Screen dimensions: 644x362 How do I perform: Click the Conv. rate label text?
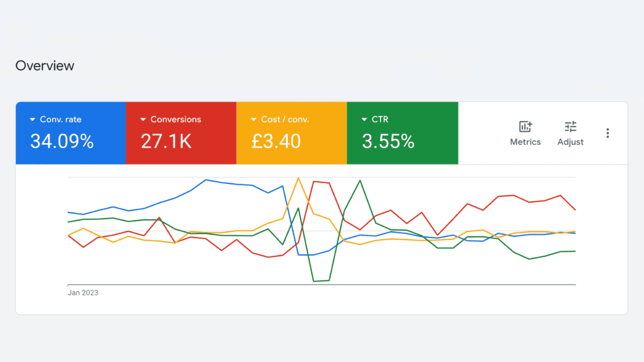(61, 119)
